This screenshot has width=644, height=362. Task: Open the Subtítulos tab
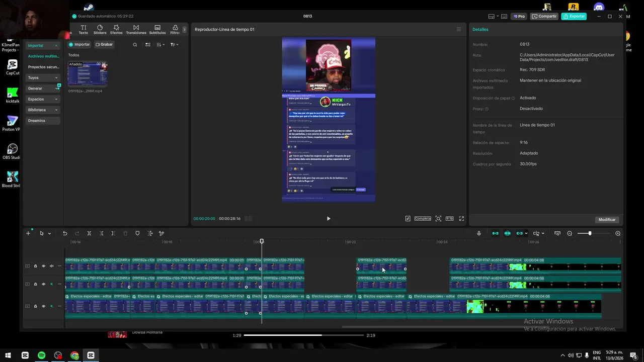[x=157, y=30]
